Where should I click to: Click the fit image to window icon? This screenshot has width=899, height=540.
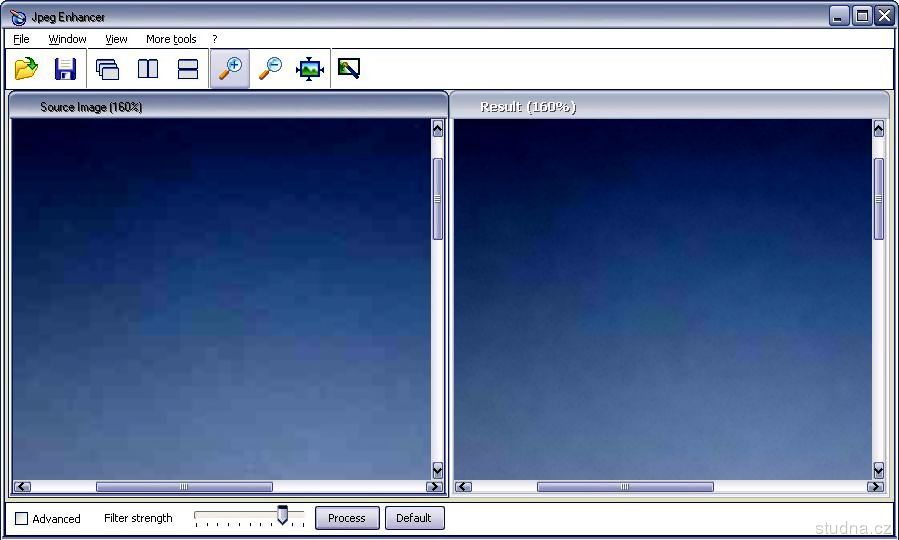310,69
